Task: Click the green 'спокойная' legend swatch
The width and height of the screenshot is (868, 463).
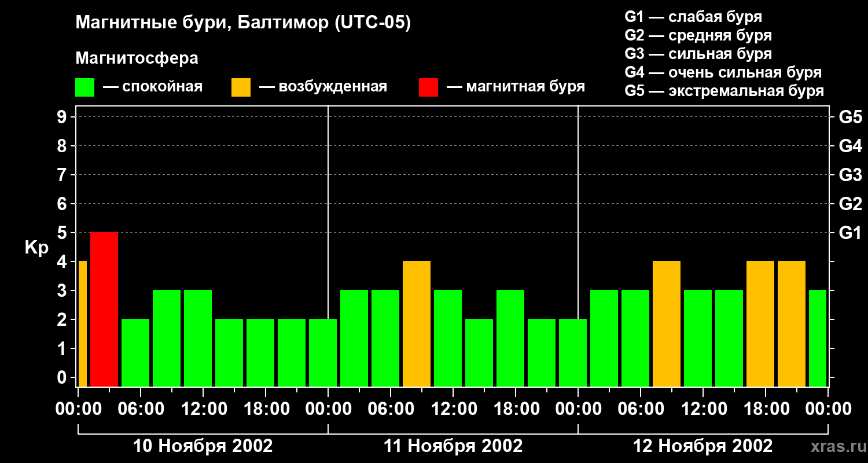Action: click(84, 87)
